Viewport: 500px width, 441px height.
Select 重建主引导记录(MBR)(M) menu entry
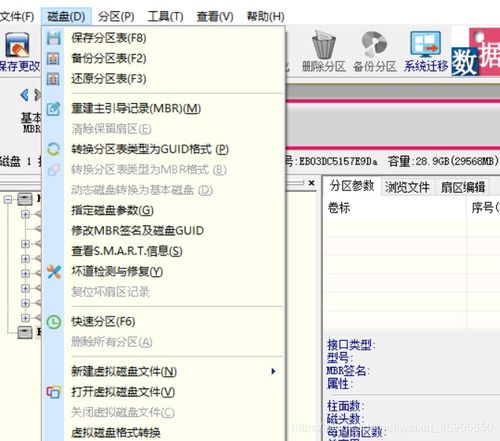[163, 109]
